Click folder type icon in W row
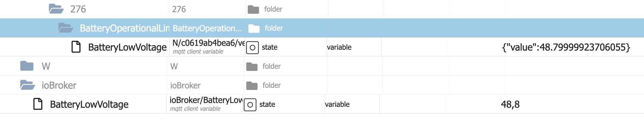The width and height of the screenshot is (644, 125). point(252,67)
